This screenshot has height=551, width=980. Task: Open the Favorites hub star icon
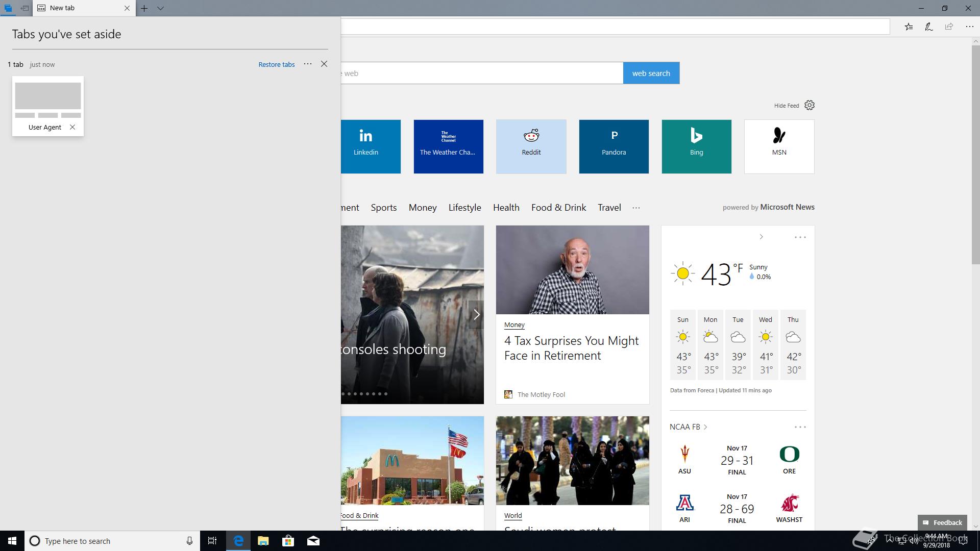909,27
